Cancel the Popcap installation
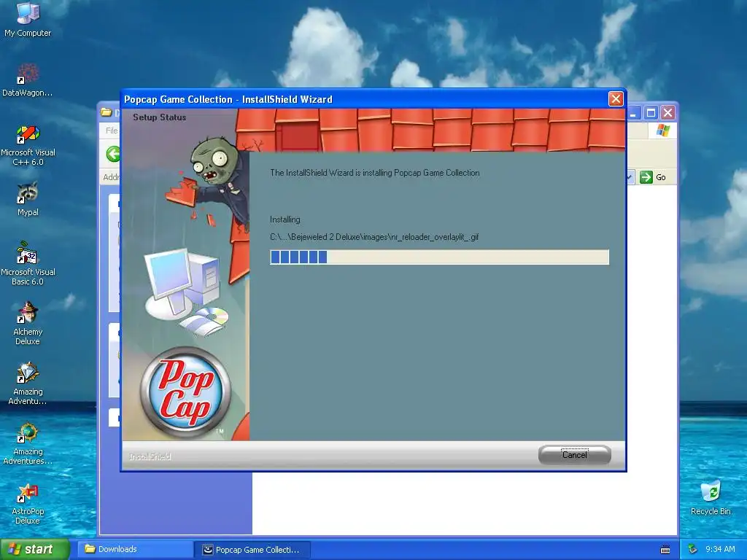 (x=575, y=455)
